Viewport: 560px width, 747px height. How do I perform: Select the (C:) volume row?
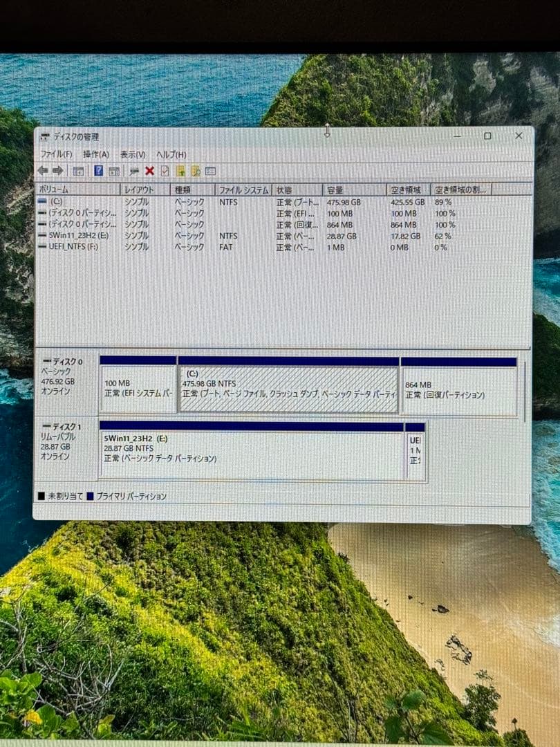click(104, 203)
